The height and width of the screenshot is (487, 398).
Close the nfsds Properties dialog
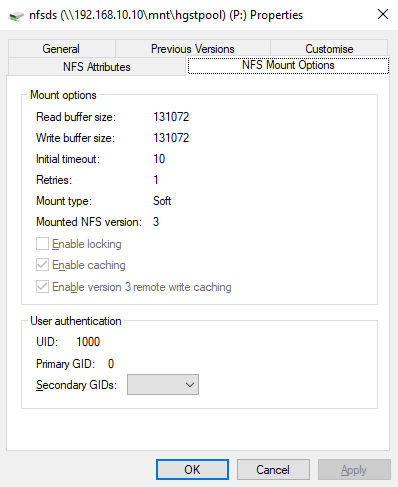pos(383,14)
